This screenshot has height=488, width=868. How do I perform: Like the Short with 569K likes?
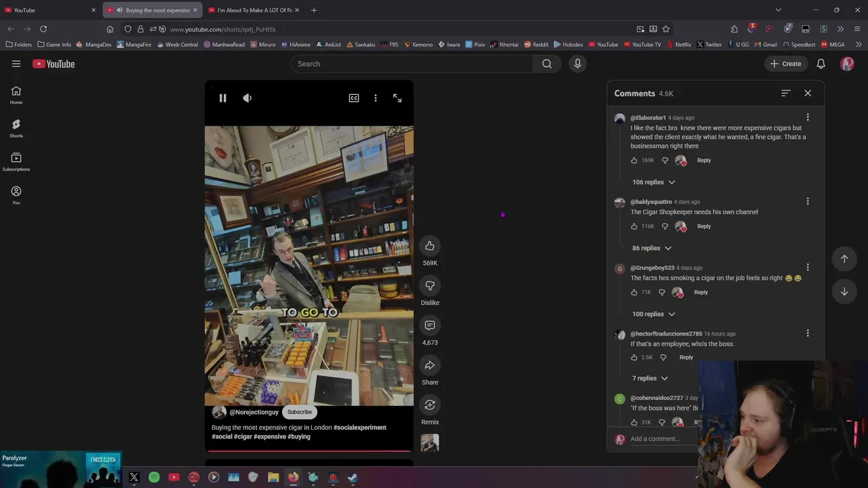click(430, 246)
